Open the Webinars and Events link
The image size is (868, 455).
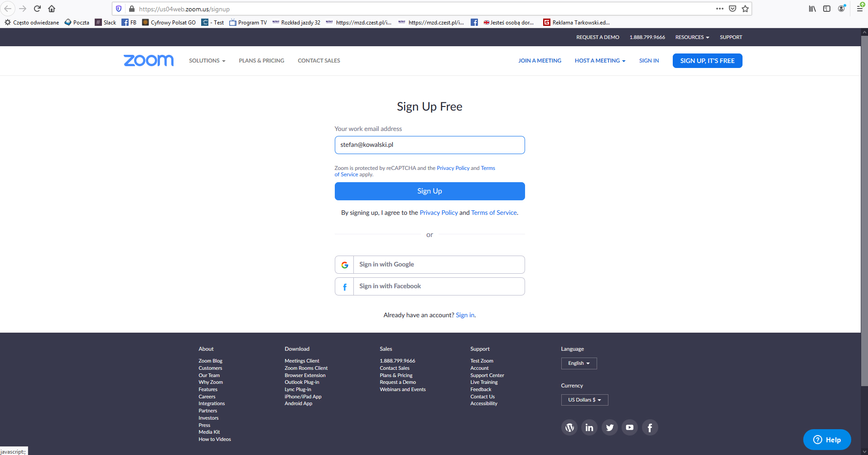[403, 390]
